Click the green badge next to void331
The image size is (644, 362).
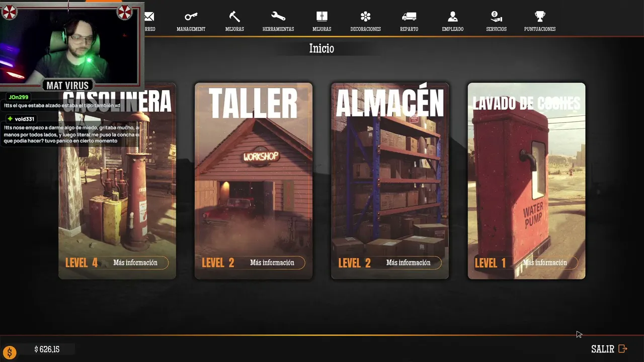[x=10, y=119]
